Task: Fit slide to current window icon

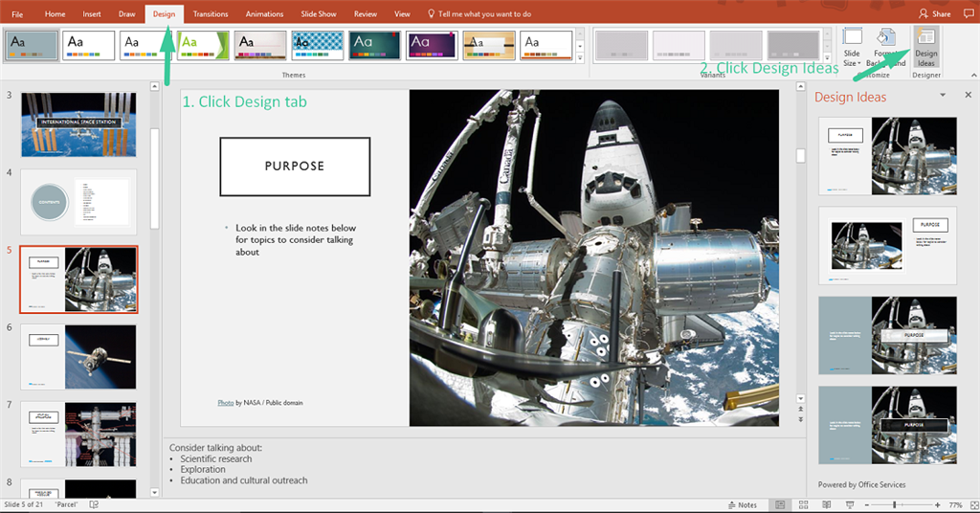Action: tap(973, 505)
